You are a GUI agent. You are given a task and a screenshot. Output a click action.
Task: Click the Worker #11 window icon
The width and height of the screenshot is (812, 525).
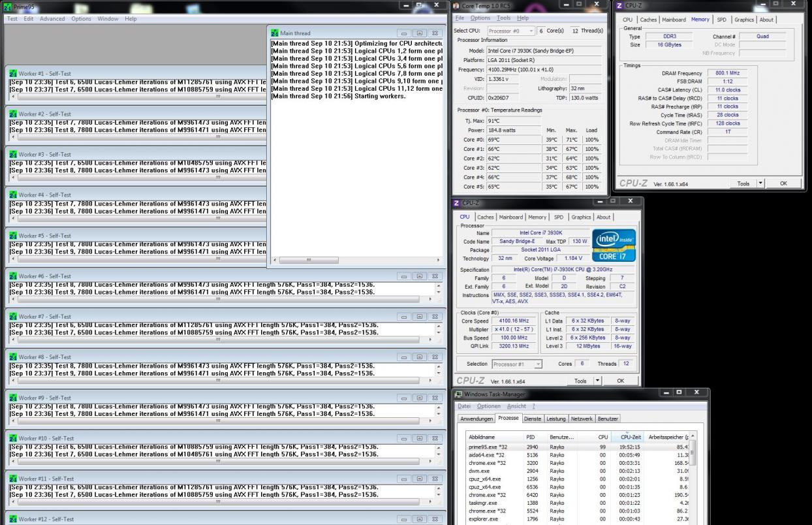point(12,478)
